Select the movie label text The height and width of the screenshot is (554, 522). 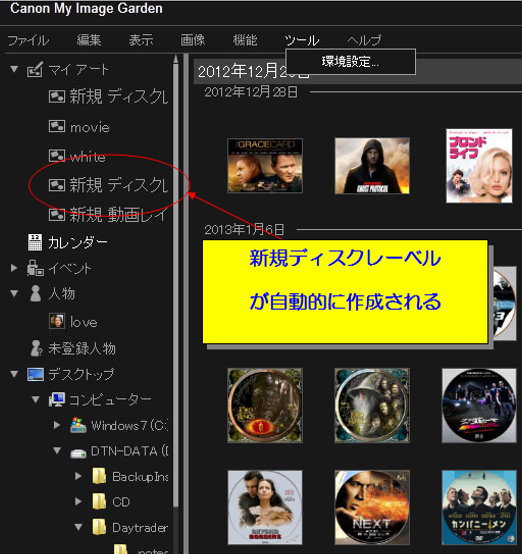[x=90, y=128]
